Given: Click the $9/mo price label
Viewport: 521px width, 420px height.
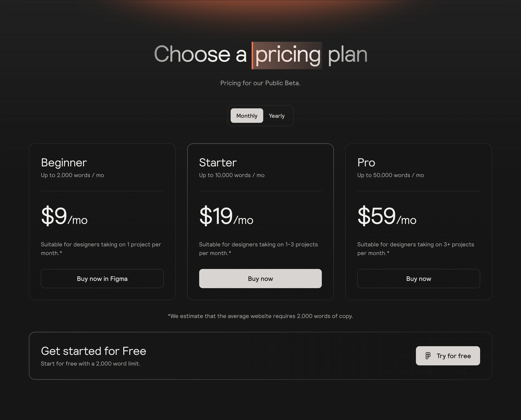Looking at the screenshot, I should 64,218.
